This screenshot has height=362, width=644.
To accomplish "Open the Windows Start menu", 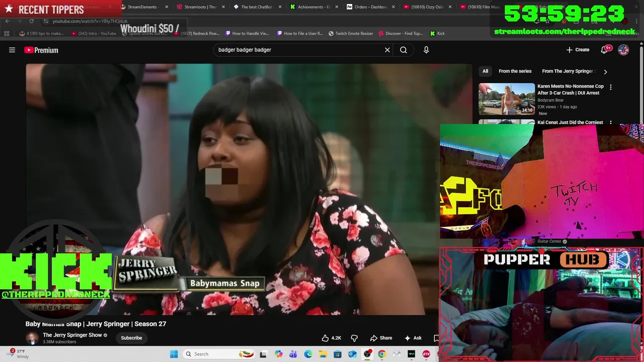I will click(174, 354).
